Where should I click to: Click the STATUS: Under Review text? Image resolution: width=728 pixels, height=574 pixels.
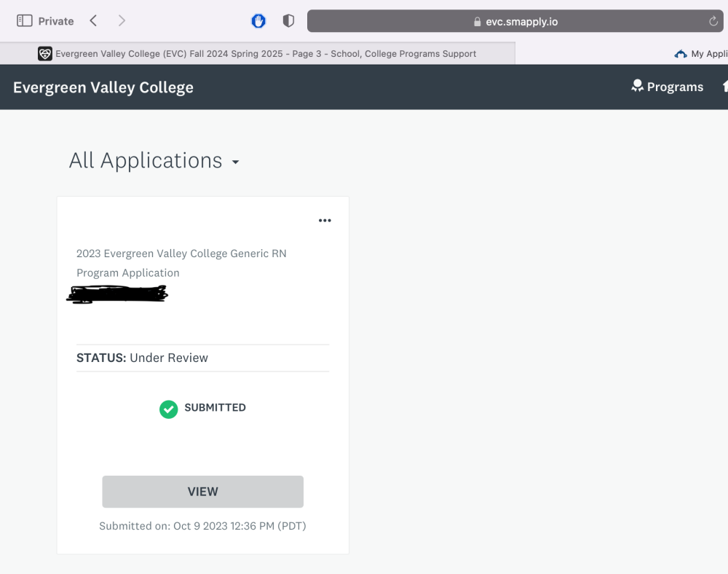click(142, 358)
